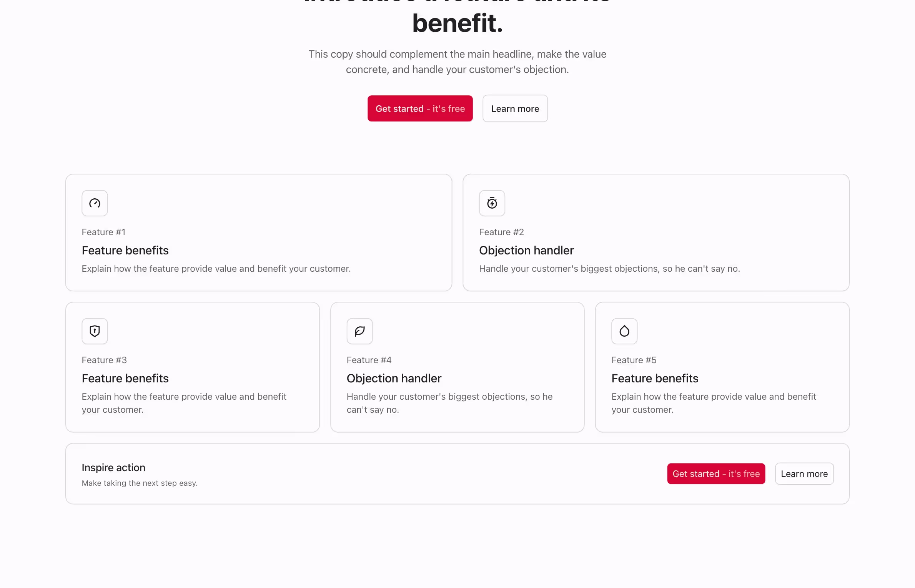Select the shield icon on Feature #3 card
The height and width of the screenshot is (588, 915).
point(94,331)
